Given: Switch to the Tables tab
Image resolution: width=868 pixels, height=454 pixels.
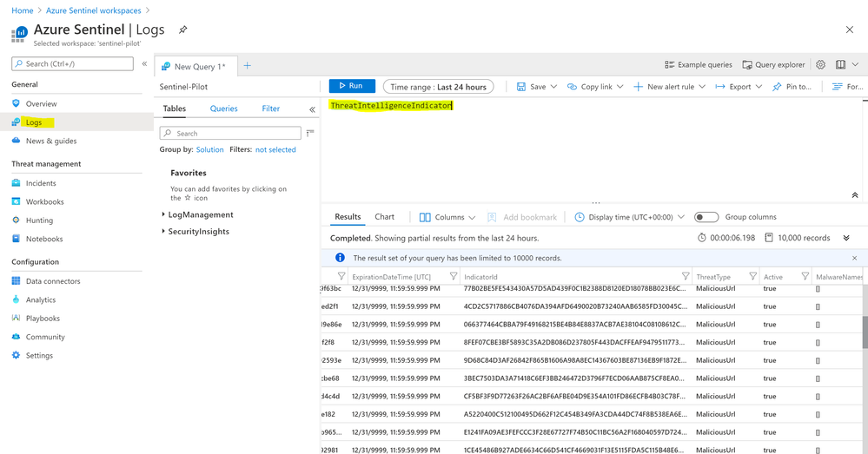Looking at the screenshot, I should click(175, 109).
